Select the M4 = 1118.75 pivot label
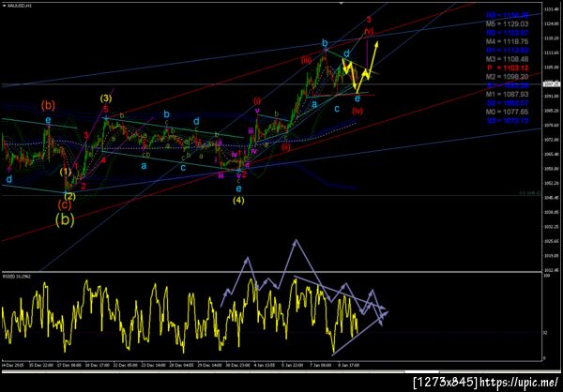Viewport: 563px width, 392px height. [x=507, y=41]
